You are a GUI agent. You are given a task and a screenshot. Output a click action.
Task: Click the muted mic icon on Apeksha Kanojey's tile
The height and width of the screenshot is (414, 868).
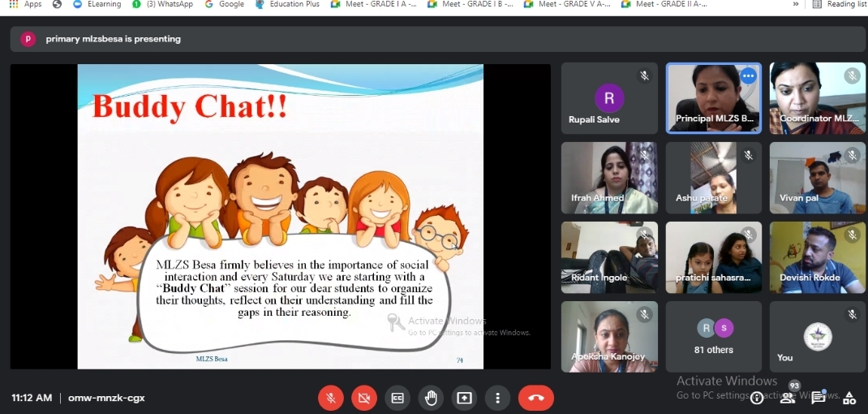point(644,315)
